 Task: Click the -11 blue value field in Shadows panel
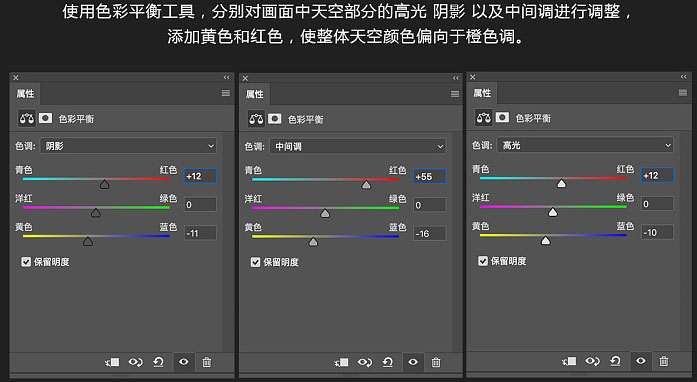point(200,233)
